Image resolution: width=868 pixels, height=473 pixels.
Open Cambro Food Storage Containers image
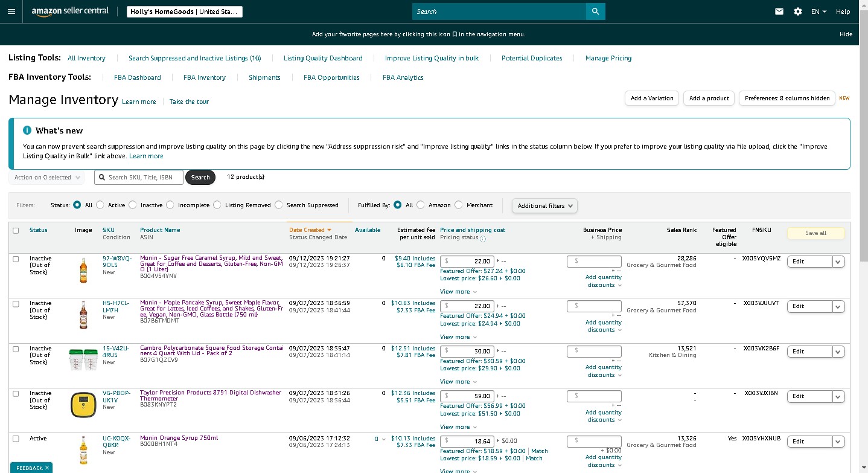(x=83, y=360)
